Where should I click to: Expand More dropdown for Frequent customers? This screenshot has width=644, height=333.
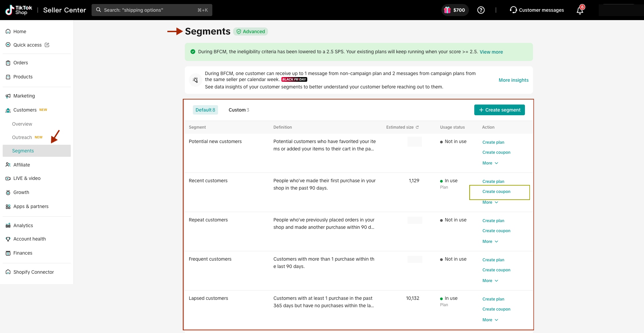click(490, 281)
